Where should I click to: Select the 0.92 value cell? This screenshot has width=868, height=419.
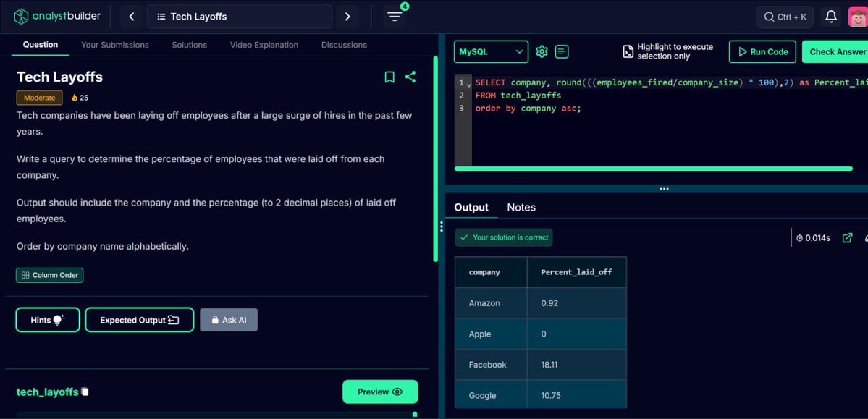(577, 303)
